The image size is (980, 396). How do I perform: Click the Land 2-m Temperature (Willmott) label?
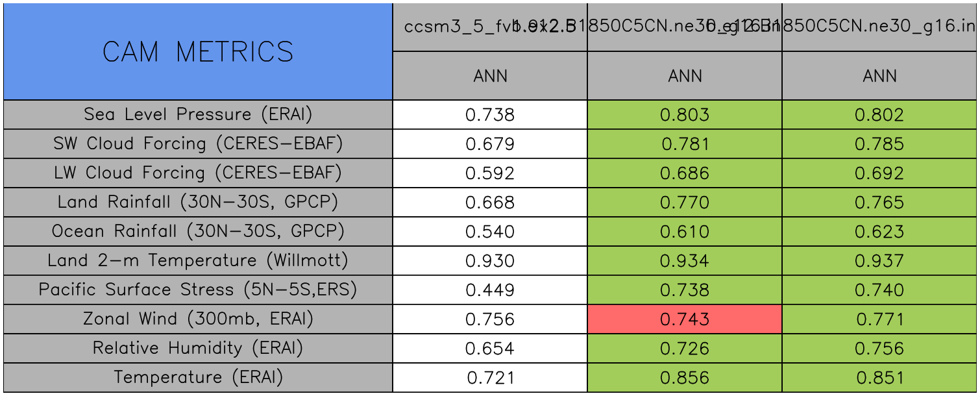click(198, 260)
